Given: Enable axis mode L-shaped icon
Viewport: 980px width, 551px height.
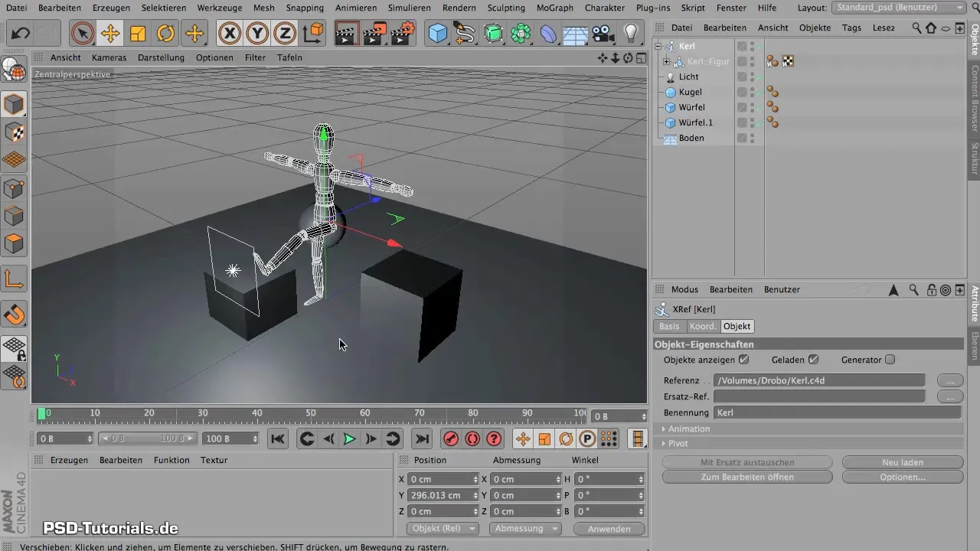Looking at the screenshot, I should pos(15,279).
